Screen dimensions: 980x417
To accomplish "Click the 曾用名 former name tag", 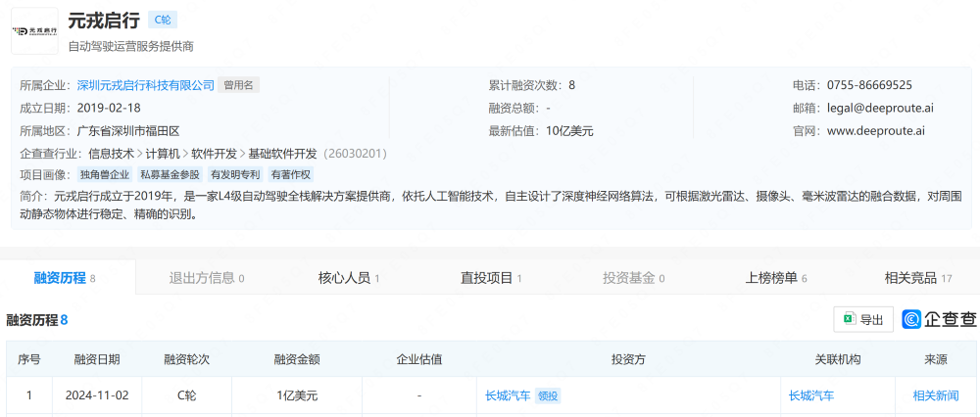I will (238, 85).
